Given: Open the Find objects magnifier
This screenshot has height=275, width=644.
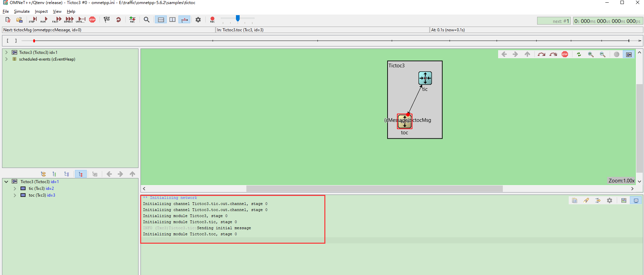Looking at the screenshot, I should [147, 20].
